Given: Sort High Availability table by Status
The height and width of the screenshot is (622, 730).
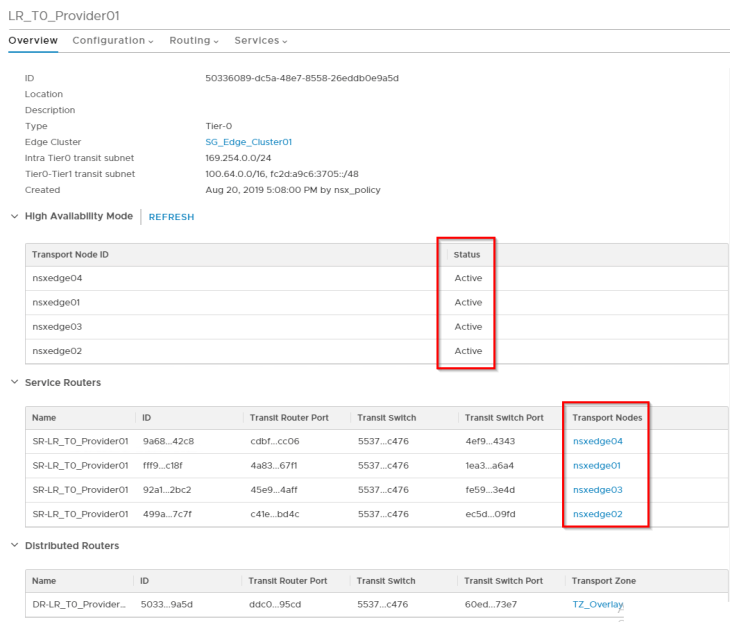Looking at the screenshot, I should tap(467, 255).
